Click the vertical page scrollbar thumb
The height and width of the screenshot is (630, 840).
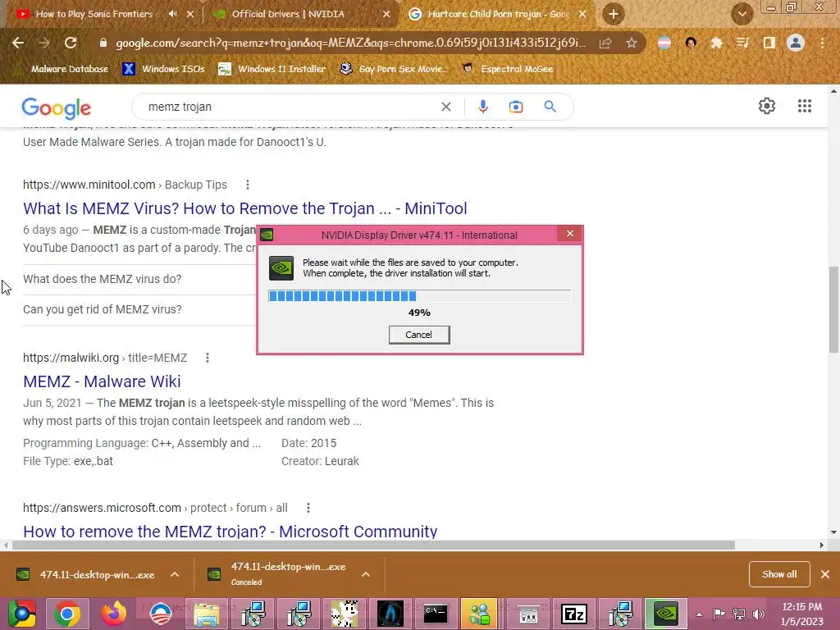tap(834, 309)
